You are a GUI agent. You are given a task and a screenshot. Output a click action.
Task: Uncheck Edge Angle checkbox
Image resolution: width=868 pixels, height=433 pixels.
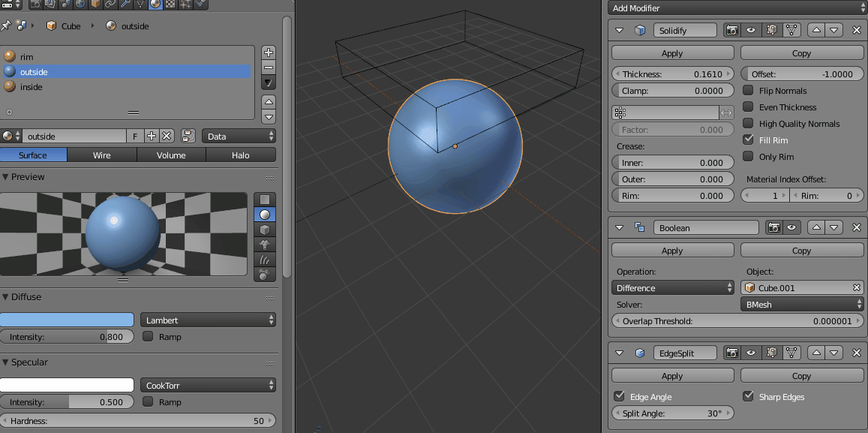(619, 396)
